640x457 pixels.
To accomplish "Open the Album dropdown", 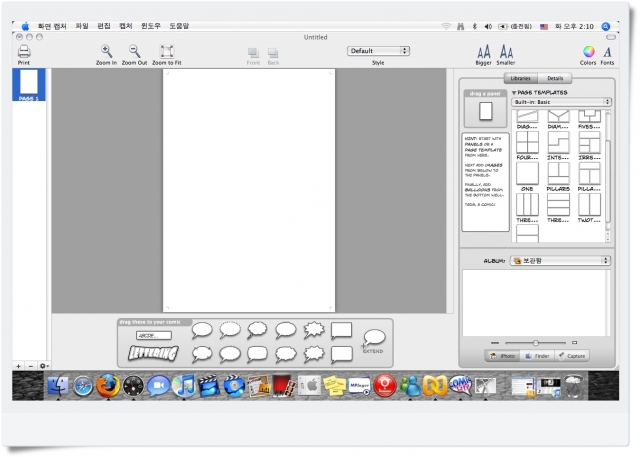I will coord(560,260).
